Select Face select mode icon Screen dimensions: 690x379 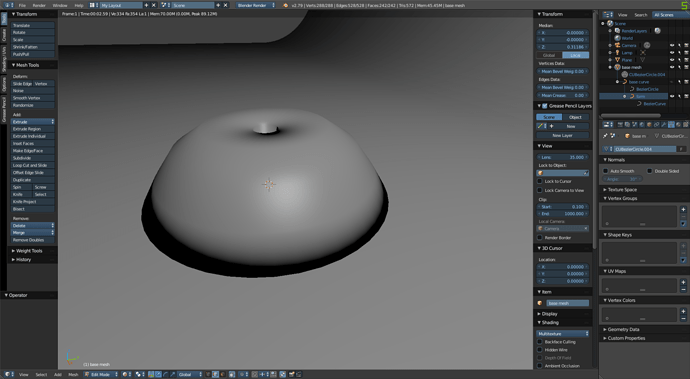tap(222, 374)
